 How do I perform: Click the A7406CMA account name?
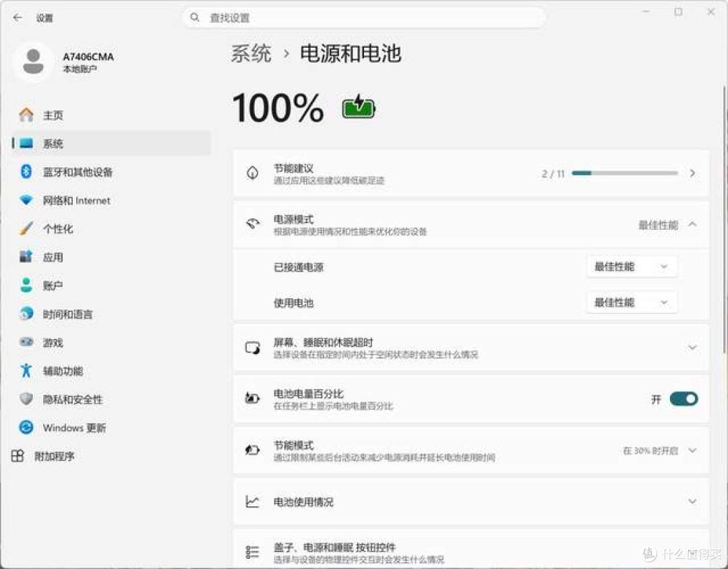(x=88, y=57)
